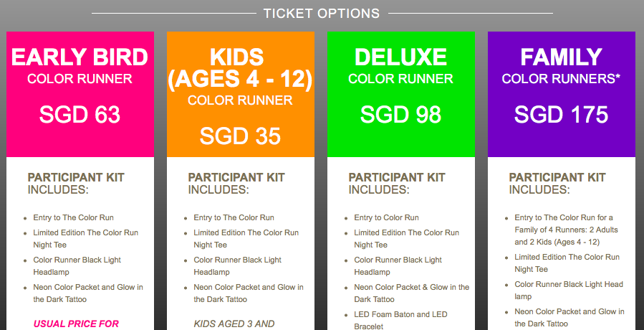The image size is (644, 330).
Task: Click Early Bird 'Neon Color Packet' item
Action: [88, 293]
